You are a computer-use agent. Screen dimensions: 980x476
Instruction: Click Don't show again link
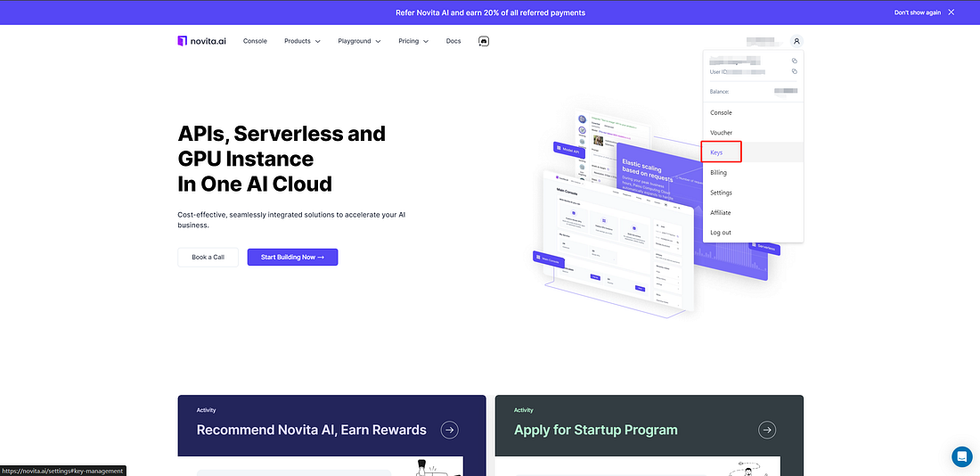(919, 12)
